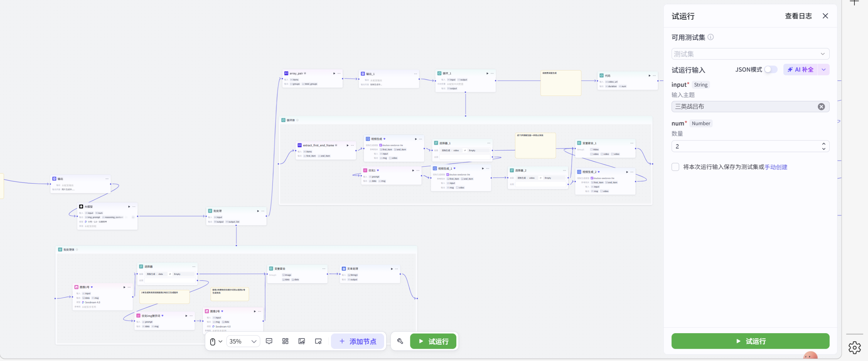Screen dimensions: 868x361
Task: Clear the 输入主题 text with X icon
Action: click(x=821, y=107)
